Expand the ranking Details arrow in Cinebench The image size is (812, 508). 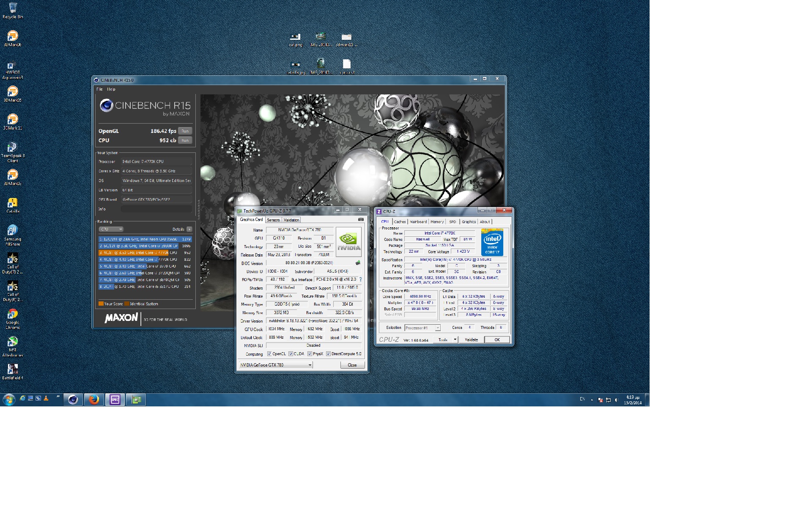click(x=189, y=229)
